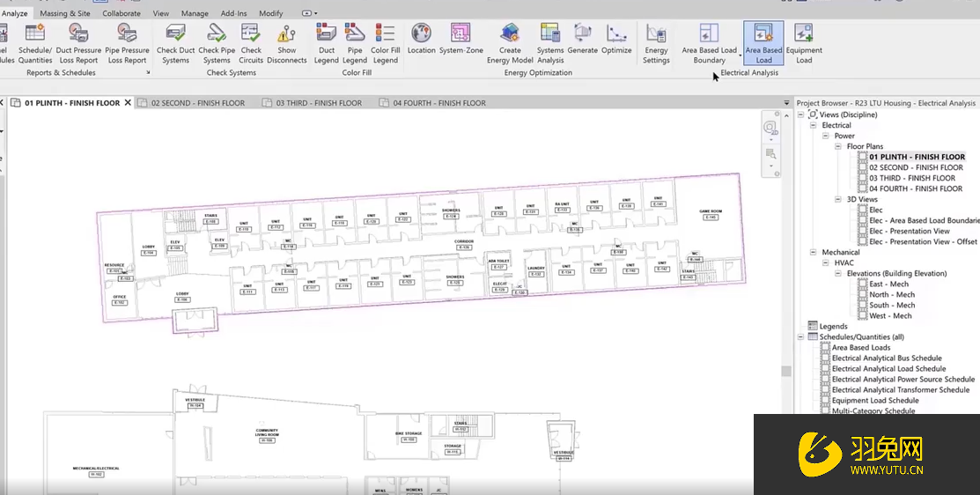Run Pipe Pressure Loss Report

coord(127,43)
